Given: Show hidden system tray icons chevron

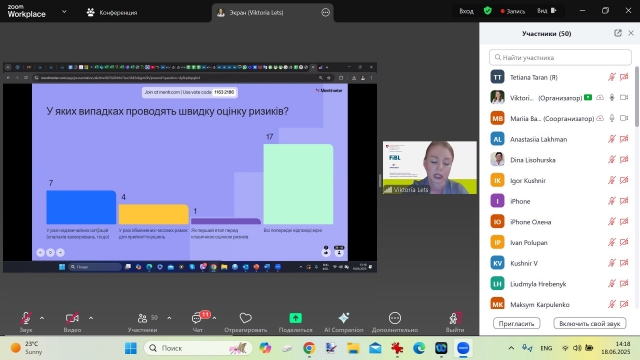Looking at the screenshot, I should [x=511, y=348].
